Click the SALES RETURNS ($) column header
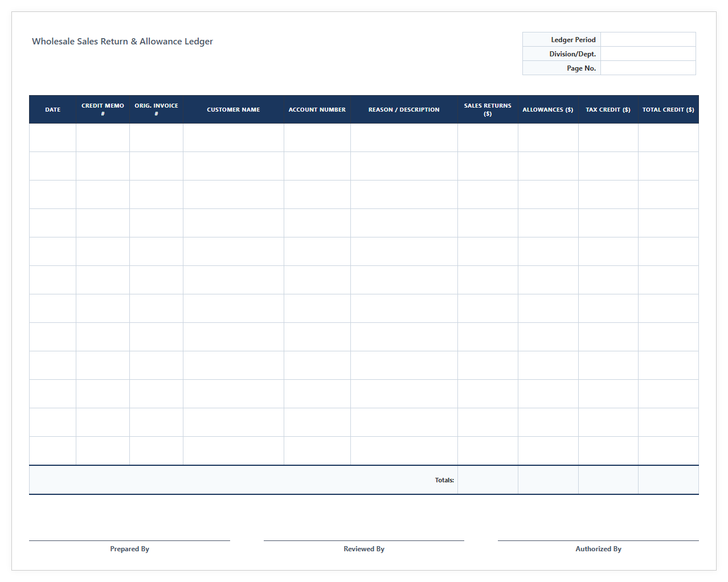 click(x=488, y=109)
